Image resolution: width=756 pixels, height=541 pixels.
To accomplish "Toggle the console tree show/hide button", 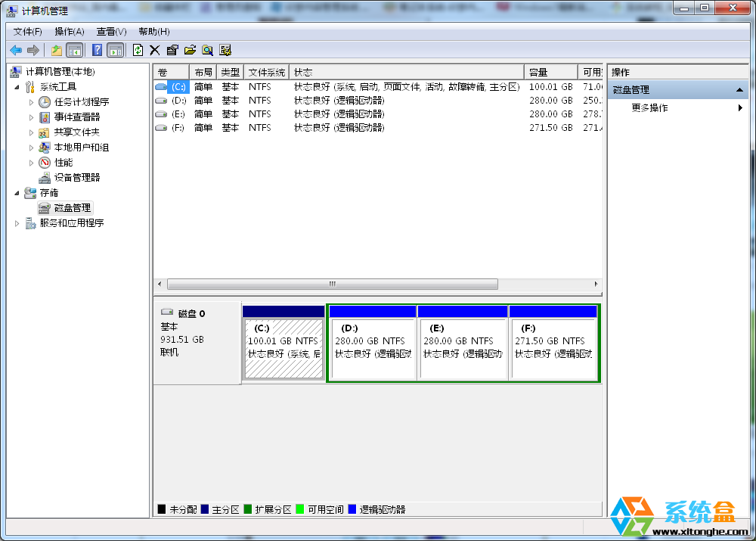I will [74, 50].
